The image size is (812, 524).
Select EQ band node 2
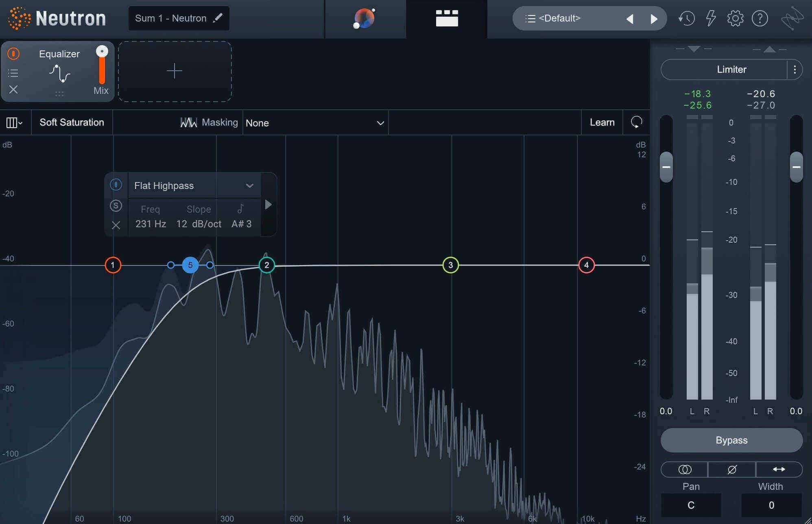point(267,265)
